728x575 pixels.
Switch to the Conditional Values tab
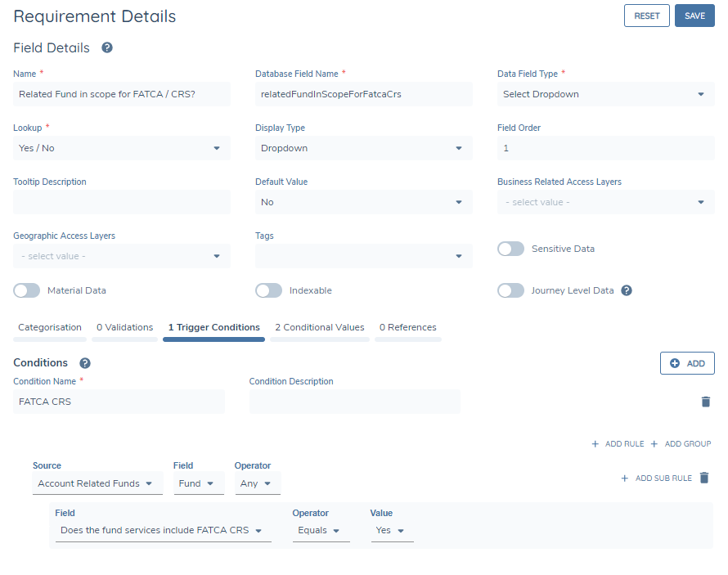318,326
